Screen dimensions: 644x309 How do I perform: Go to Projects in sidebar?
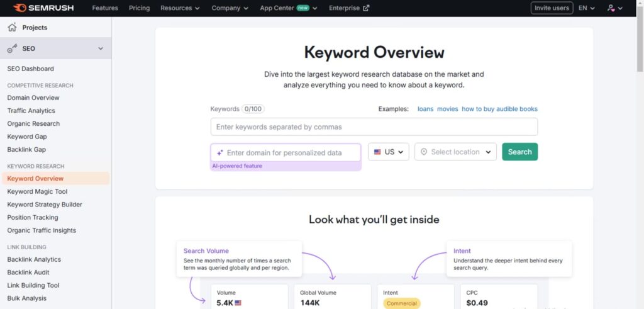tap(35, 28)
